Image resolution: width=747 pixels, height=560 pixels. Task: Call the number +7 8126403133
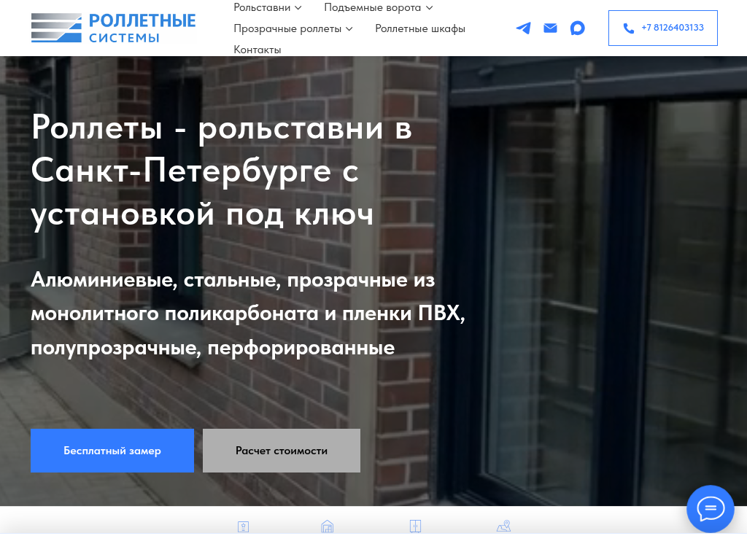(x=663, y=28)
